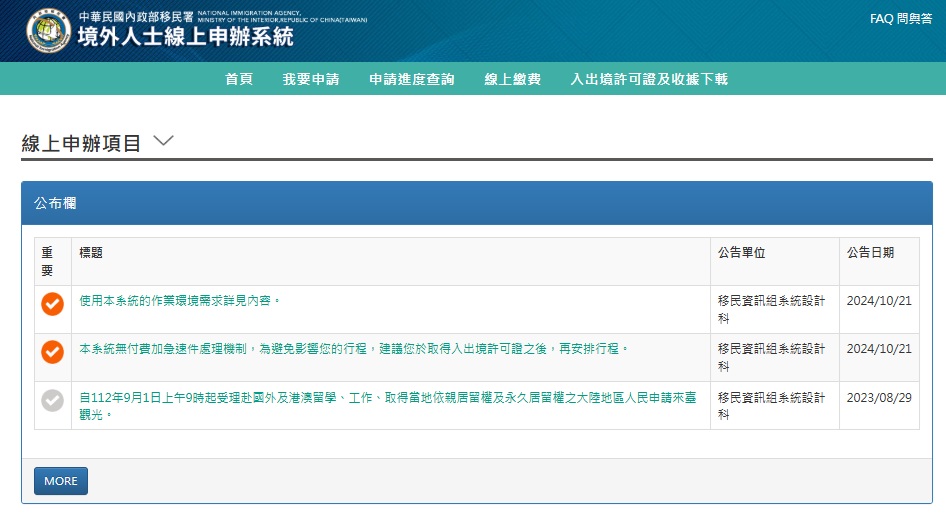Click the National Immigration Agency logo emblem

tap(49, 32)
